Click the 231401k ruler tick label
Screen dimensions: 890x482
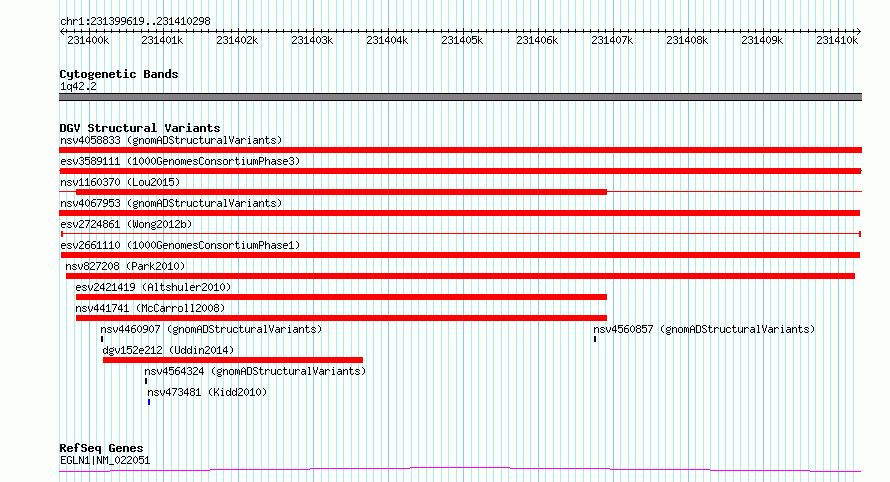[x=162, y=41]
